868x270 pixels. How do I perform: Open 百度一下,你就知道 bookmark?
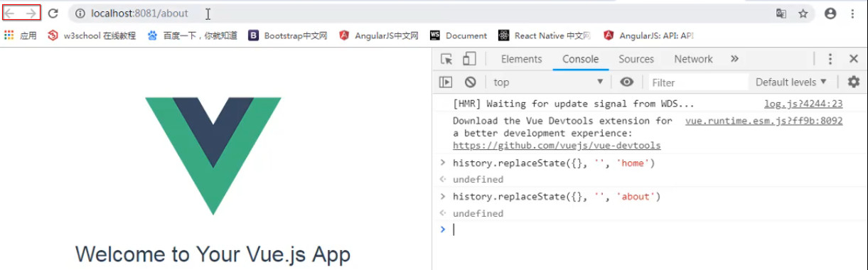192,36
